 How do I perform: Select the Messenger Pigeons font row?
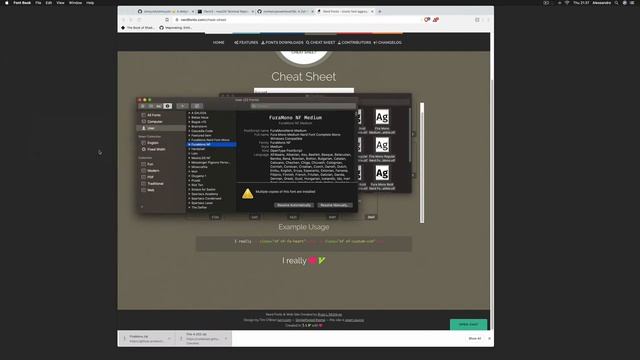(x=211, y=162)
